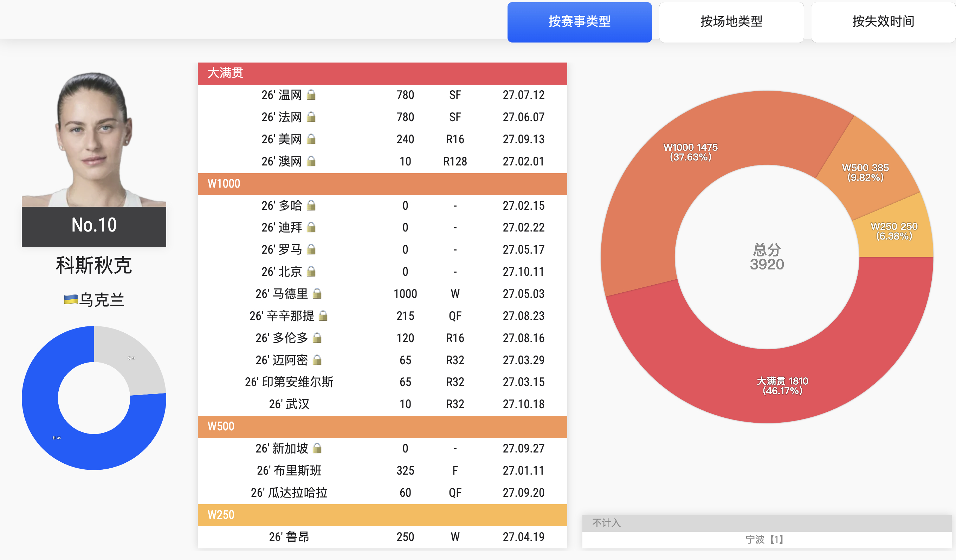Screen dimensions: 956x560
Task: Click the 26' 印第安维尔斯 row name
Action: [x=289, y=382]
